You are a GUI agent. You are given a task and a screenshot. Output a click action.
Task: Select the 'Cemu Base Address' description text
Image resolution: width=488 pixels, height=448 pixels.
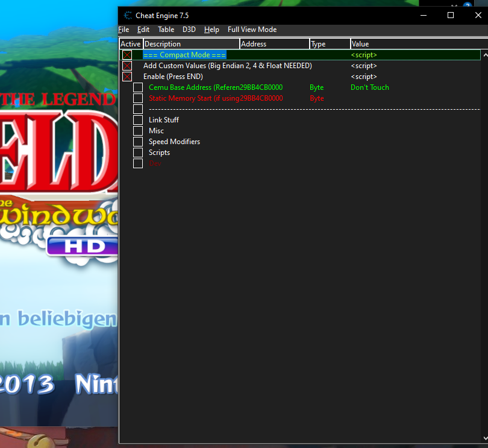click(194, 87)
